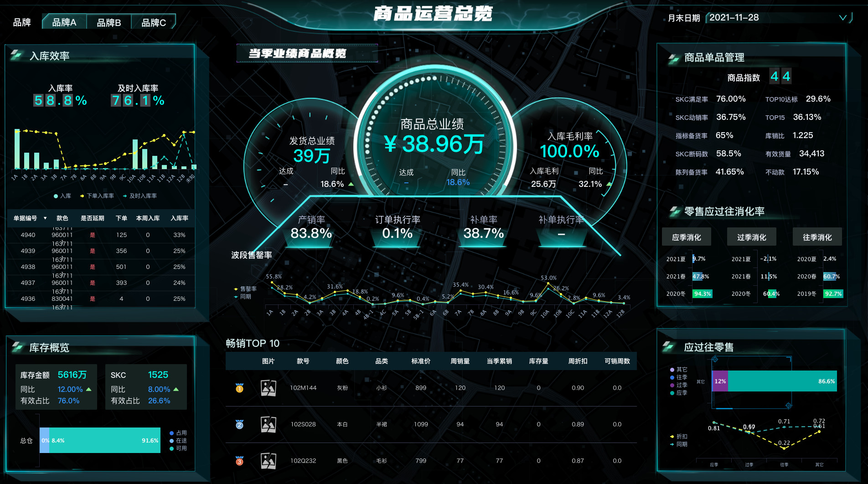Click the silver second-place medal icon
Viewport: 868px width, 484px height.
tap(239, 424)
